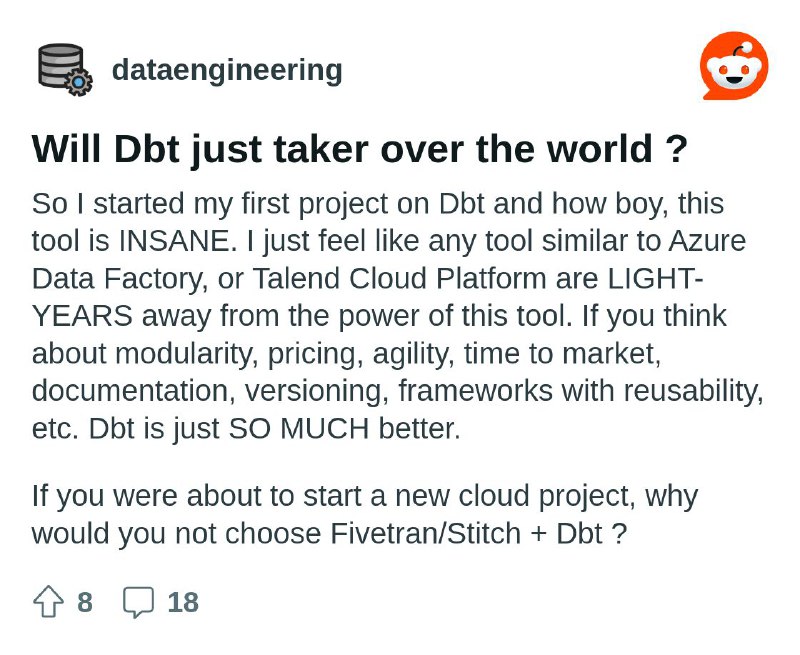The width and height of the screenshot is (800, 655).
Task: Expand the comments section showing 18 replies
Action: [x=140, y=601]
